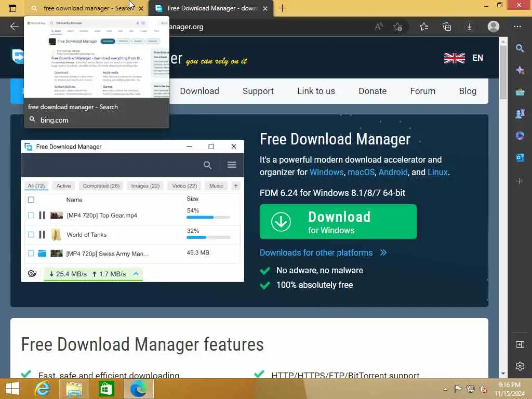The height and width of the screenshot is (399, 532).
Task: Open the sidebar Games chess icon
Action: click(520, 114)
